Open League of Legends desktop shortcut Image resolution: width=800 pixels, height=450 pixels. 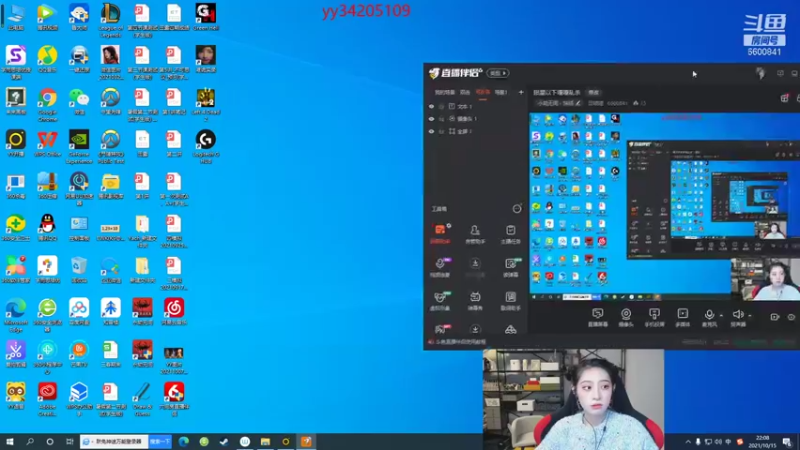(x=110, y=20)
